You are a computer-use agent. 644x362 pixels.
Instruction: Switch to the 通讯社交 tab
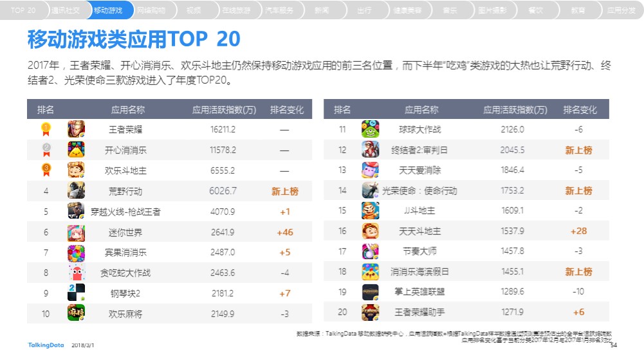coord(66,10)
